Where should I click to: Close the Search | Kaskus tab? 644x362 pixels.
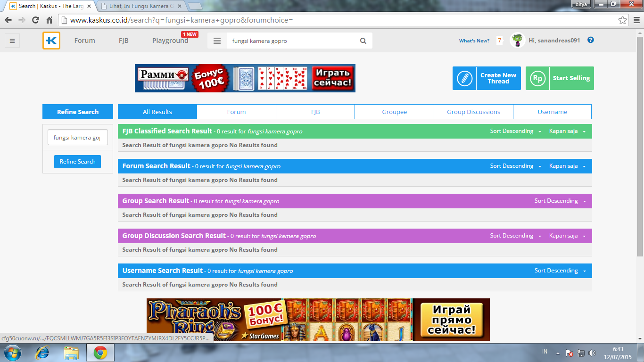coord(89,6)
